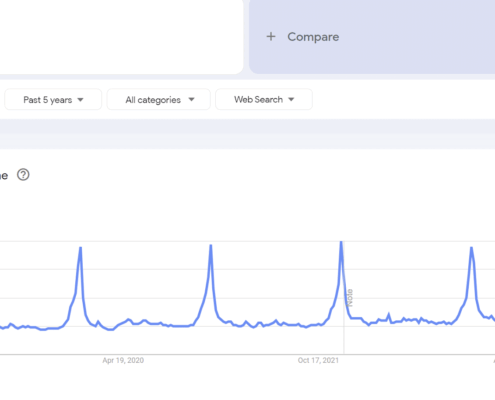Viewport: 495px width, 400px height.
Task: Click the tallest peak near the Note line
Action: pyautogui.click(x=341, y=242)
